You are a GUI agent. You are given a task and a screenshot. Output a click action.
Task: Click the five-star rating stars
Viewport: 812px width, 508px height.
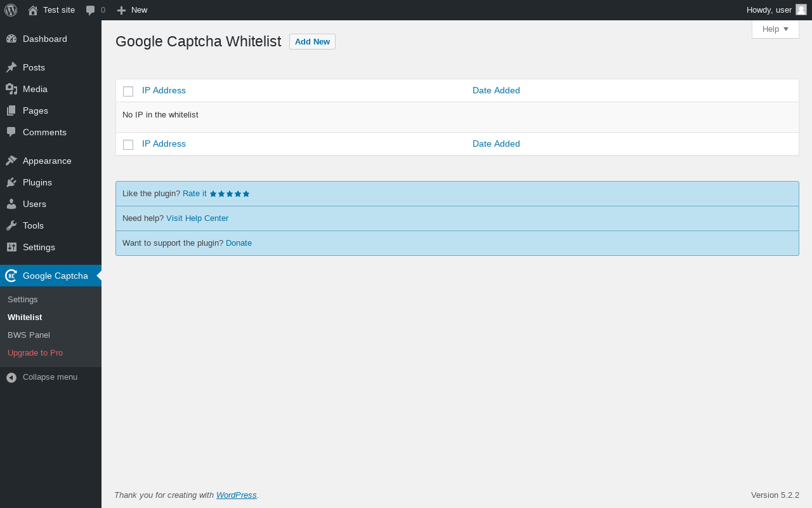230,194
